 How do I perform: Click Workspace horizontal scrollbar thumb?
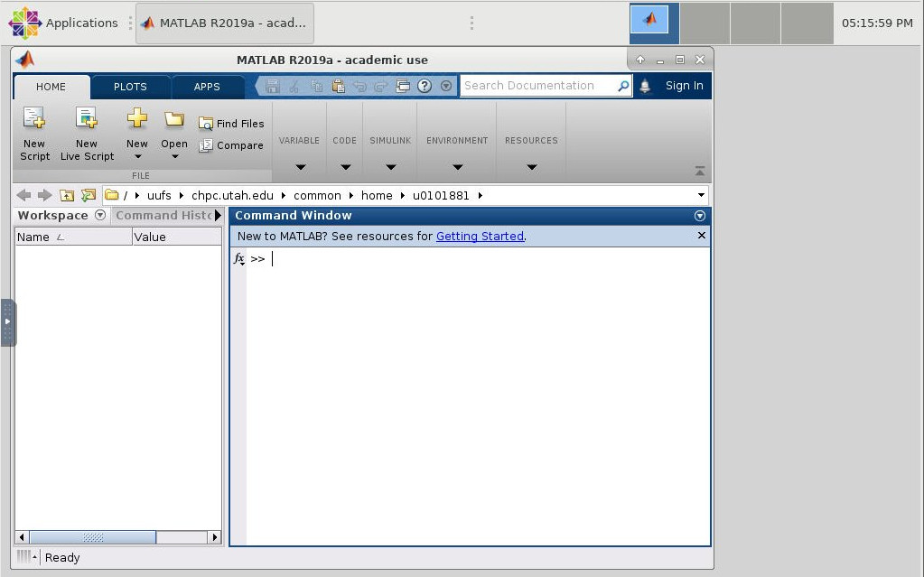pos(92,537)
